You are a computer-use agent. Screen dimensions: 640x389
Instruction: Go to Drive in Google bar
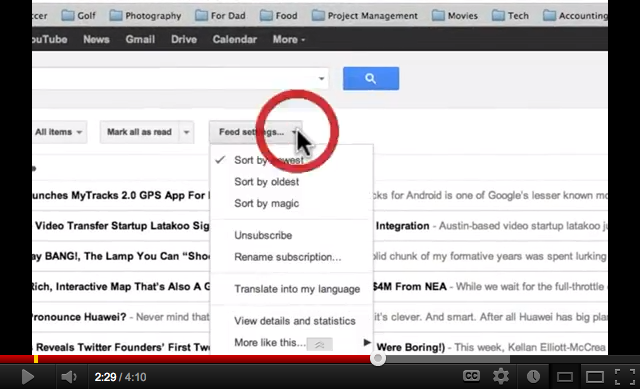click(184, 40)
